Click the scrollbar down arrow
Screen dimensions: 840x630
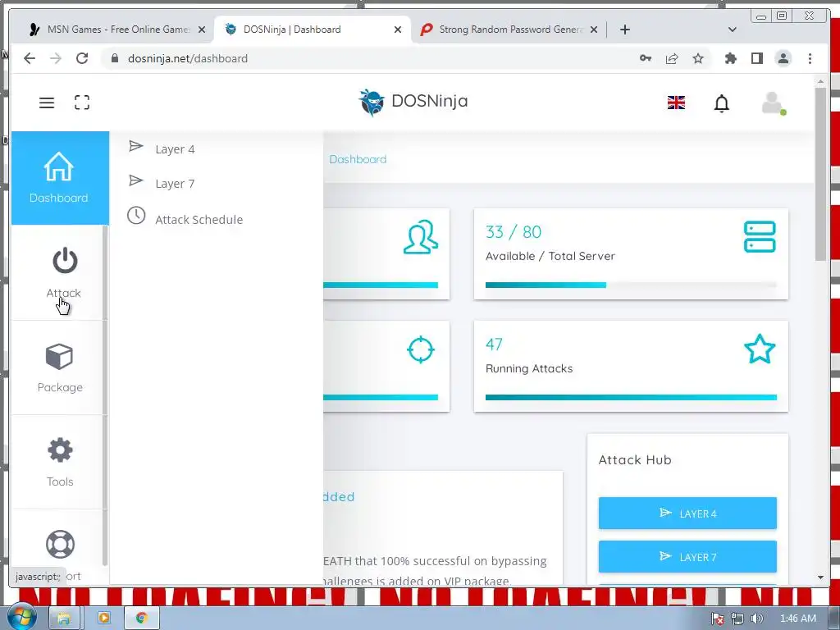820,577
